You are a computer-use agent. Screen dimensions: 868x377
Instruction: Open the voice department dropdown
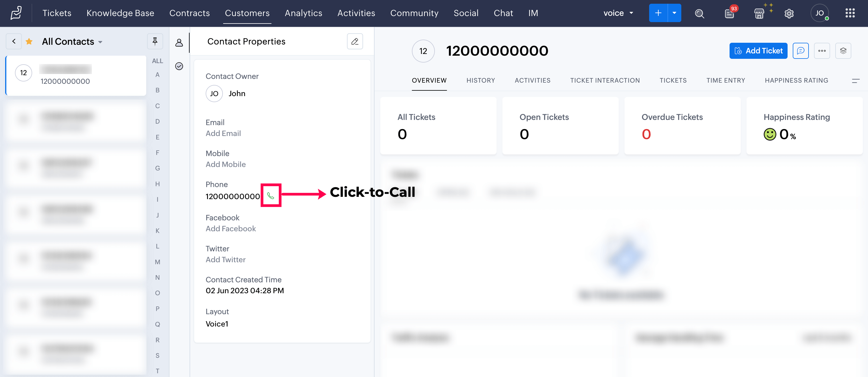coord(618,13)
